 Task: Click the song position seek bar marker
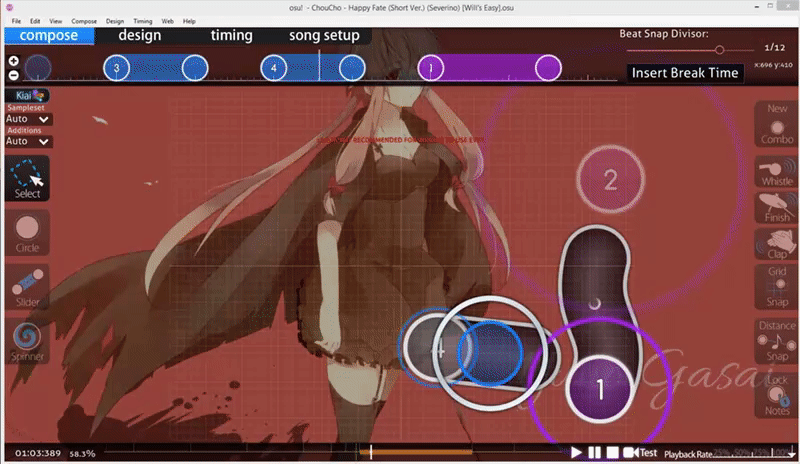(x=371, y=452)
